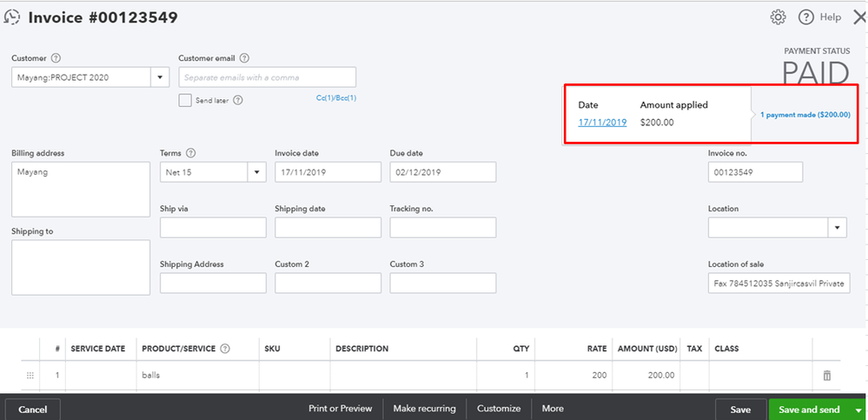868x420 pixels.
Task: Click the 'balls' product cell
Action: click(x=197, y=375)
